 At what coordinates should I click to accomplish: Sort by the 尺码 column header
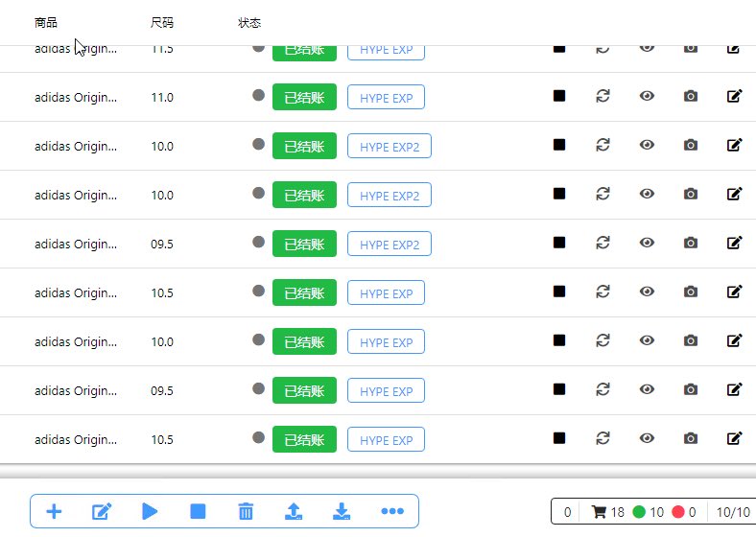[x=162, y=23]
